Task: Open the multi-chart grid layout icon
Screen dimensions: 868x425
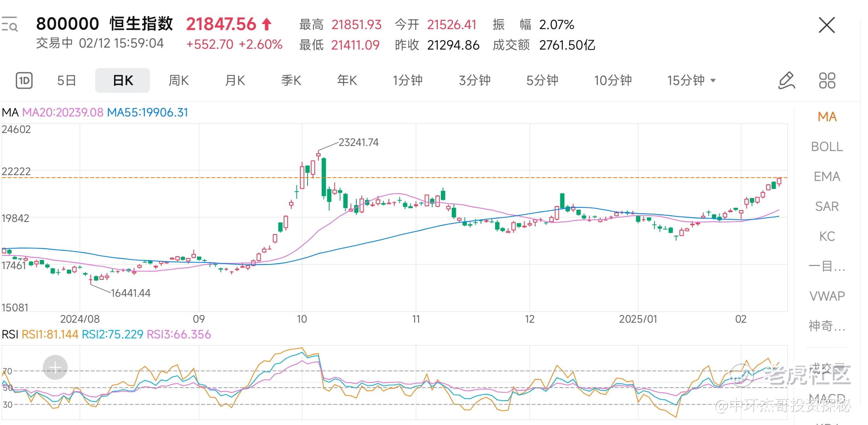Action: pyautogui.click(x=827, y=81)
